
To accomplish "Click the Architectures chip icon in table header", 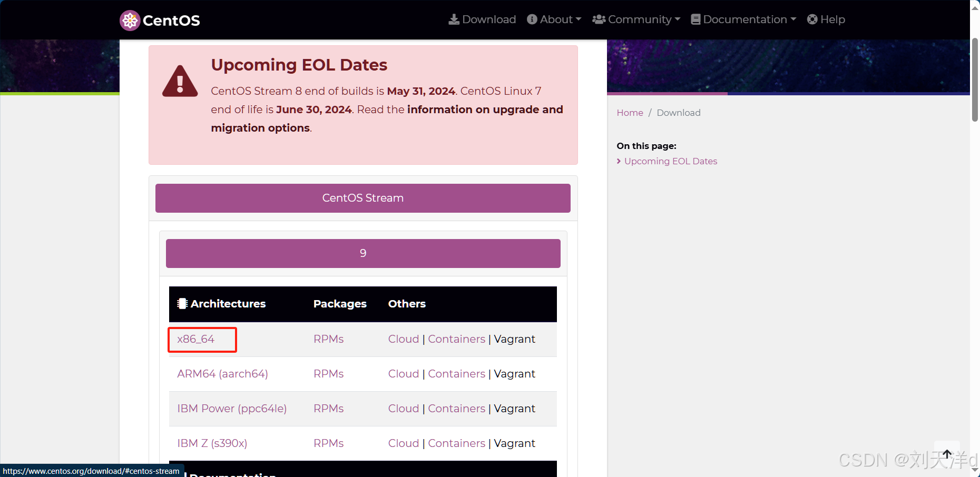I will coord(182,304).
